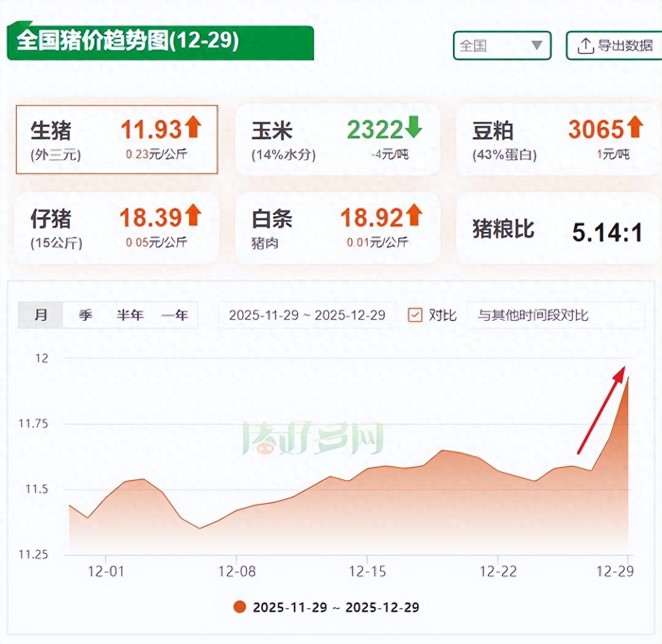Click the up arrow beside 仔猪 price
The height and width of the screenshot is (644, 662).
193,215
